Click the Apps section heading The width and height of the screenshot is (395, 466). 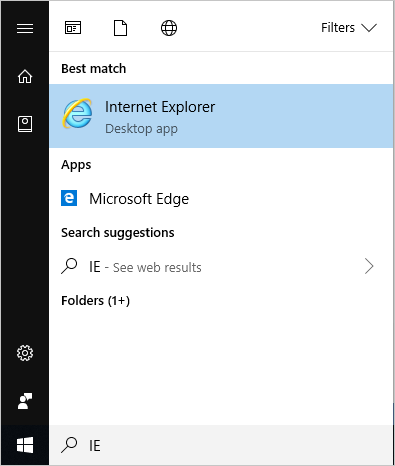(76, 165)
